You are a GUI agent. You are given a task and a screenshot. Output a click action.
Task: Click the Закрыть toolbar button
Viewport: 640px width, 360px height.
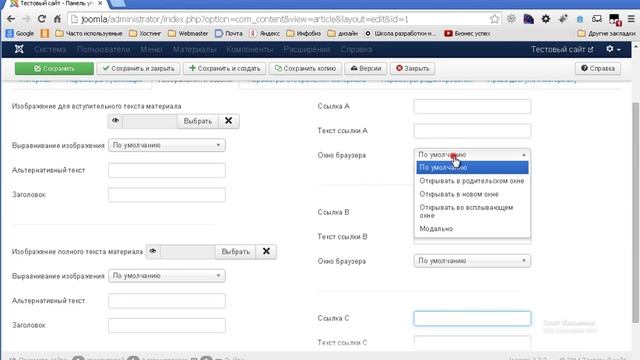click(x=413, y=69)
